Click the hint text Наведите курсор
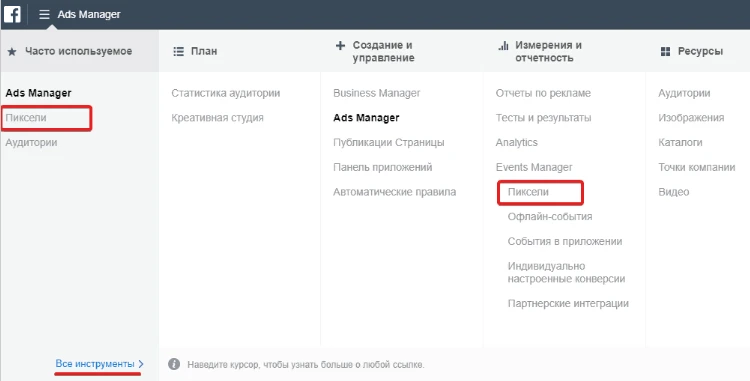The height and width of the screenshot is (381, 750). (306, 365)
